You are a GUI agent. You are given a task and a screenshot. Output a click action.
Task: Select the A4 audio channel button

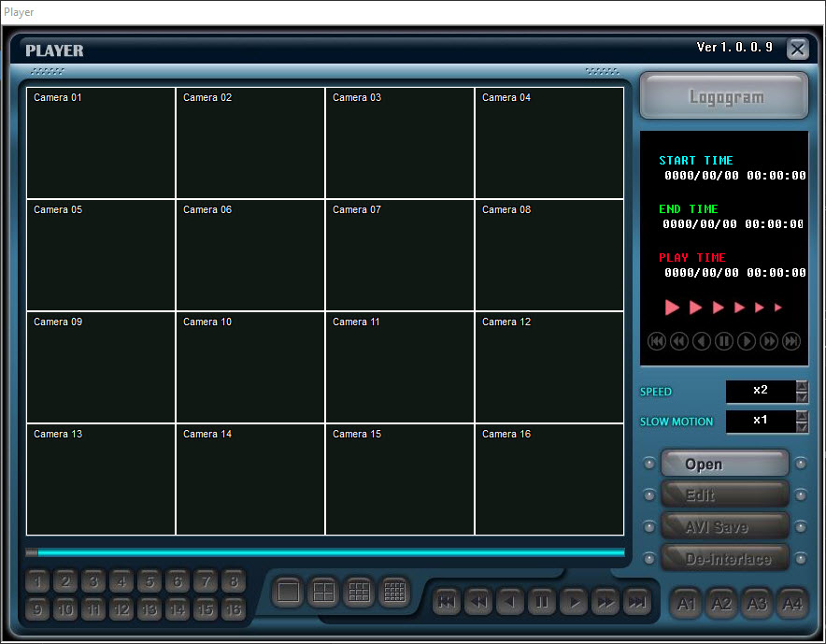pos(791,604)
